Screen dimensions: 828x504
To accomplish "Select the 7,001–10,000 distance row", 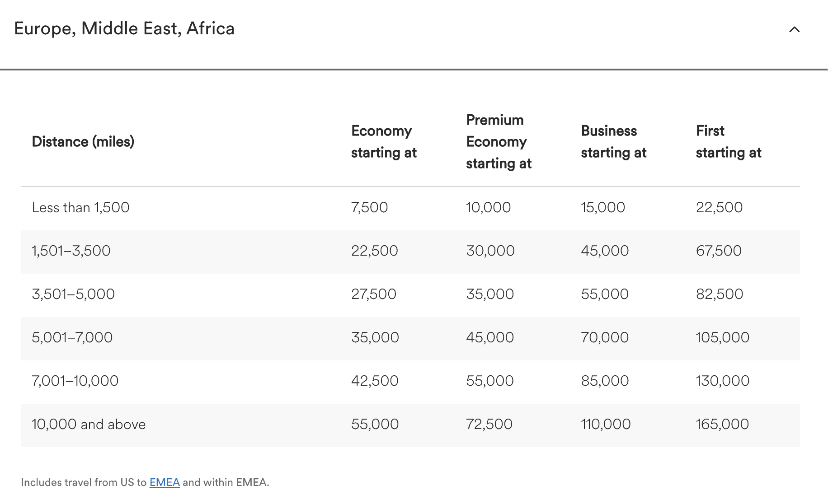I will click(x=75, y=380).
